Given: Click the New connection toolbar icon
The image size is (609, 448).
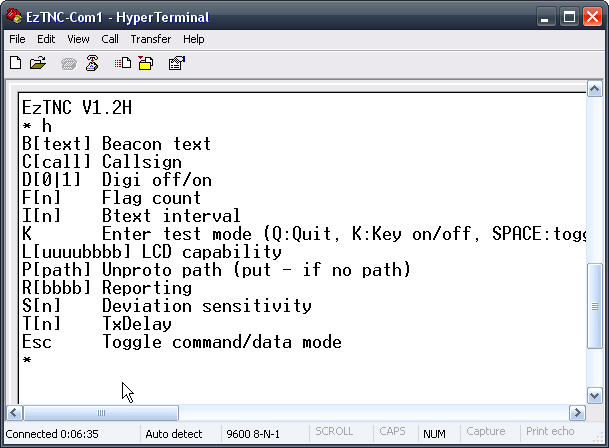Looking at the screenshot, I should coord(15,63).
